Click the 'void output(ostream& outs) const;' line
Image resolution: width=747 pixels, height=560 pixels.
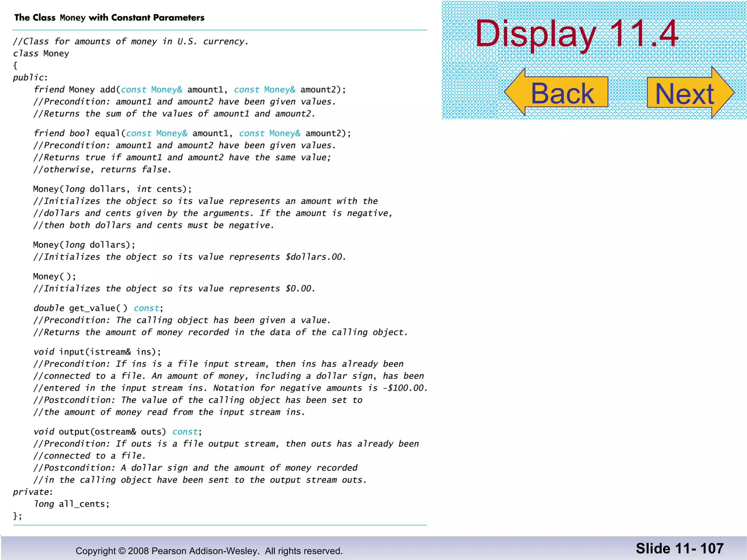[118, 432]
